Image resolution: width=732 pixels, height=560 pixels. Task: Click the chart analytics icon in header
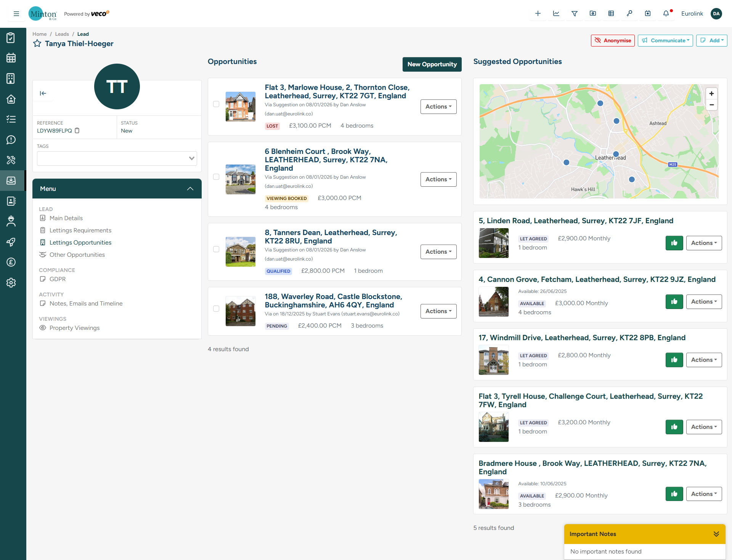556,14
